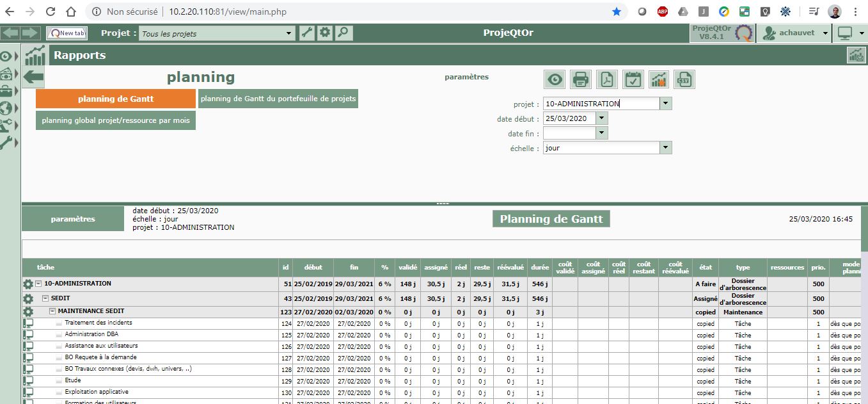This screenshot has width=868, height=404.
Task: Bookmark this page with the star icon
Action: coord(617,12)
